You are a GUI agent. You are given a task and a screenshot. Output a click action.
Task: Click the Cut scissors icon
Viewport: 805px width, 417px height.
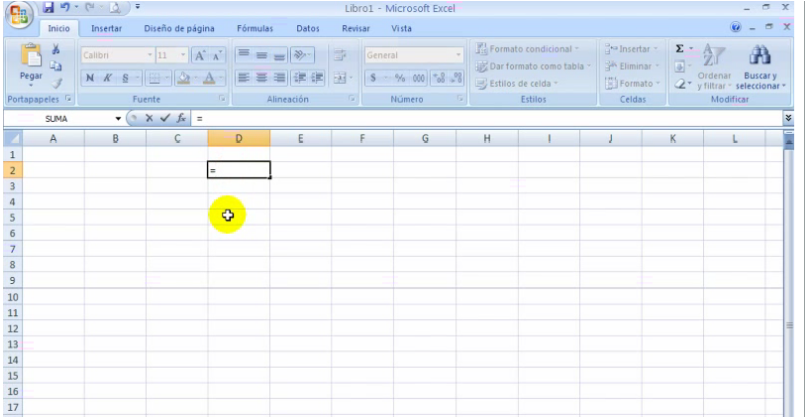click(x=56, y=50)
